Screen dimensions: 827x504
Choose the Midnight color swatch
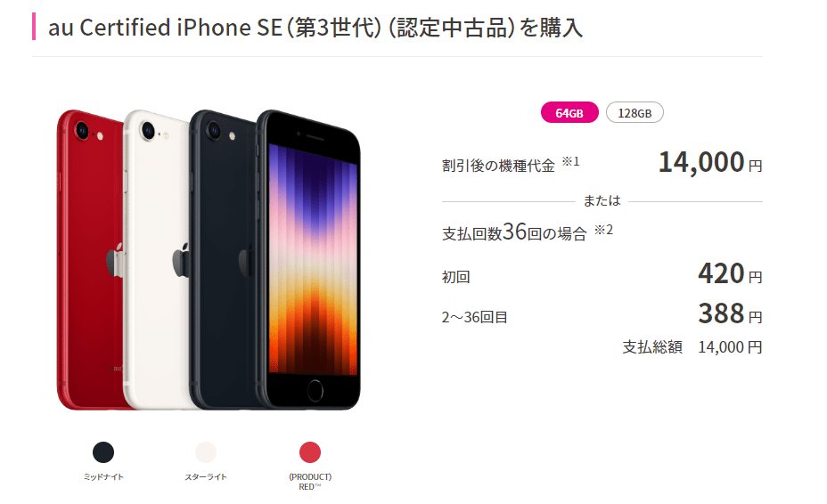(x=103, y=452)
